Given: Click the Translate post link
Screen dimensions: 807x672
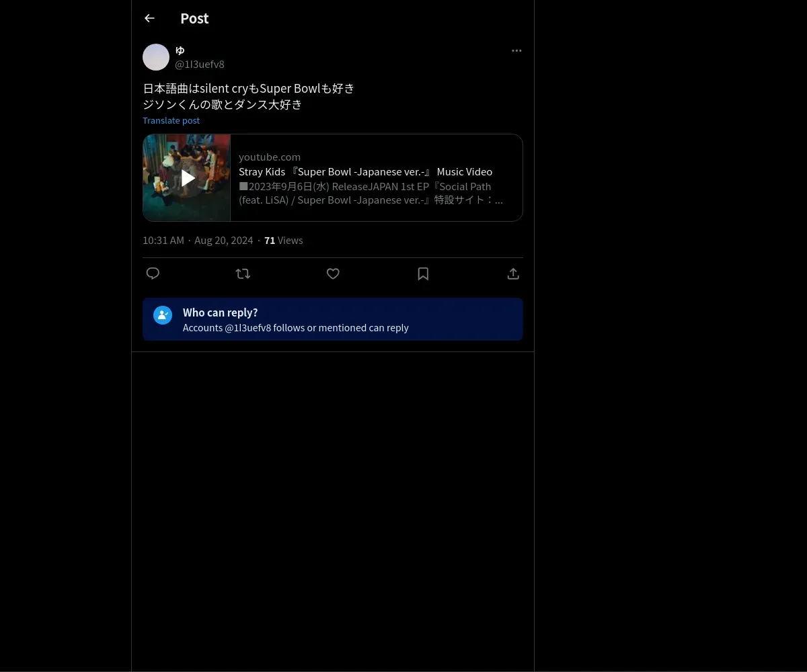Looking at the screenshot, I should tap(171, 120).
